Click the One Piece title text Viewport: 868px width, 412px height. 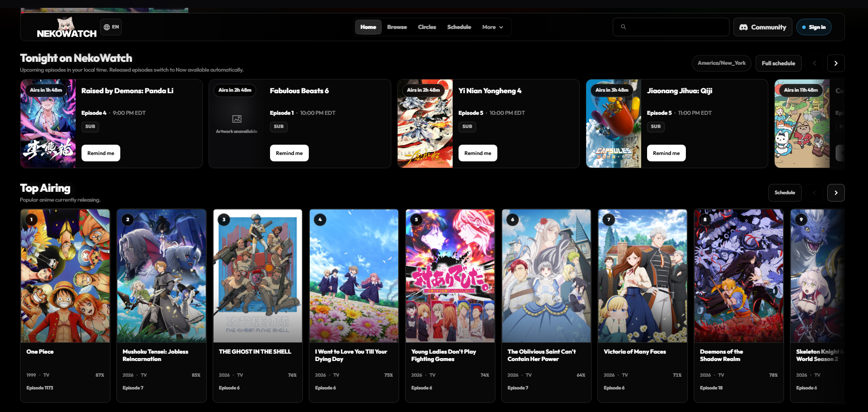pos(40,352)
